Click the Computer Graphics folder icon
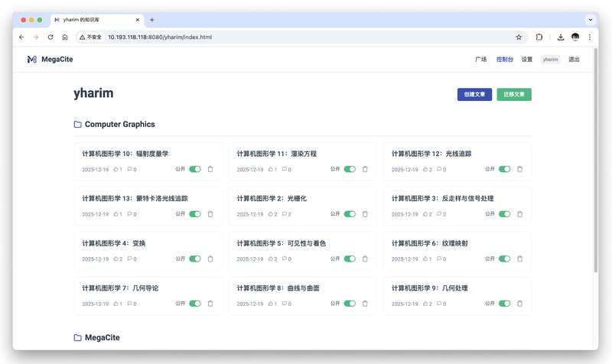This screenshot has width=612, height=364. [78, 125]
